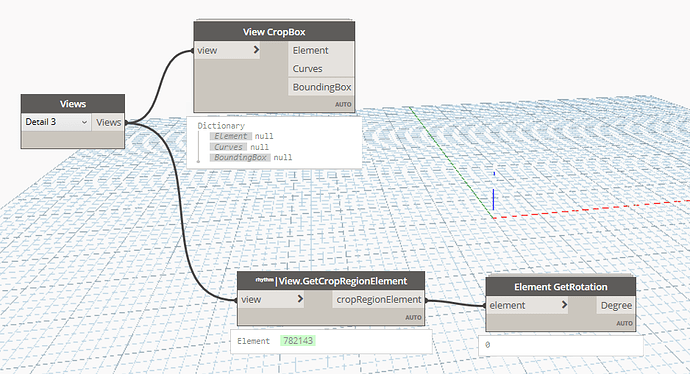Click the rhythm package icon on GetCropRegionElement node
690x374 pixels.
pos(264,280)
